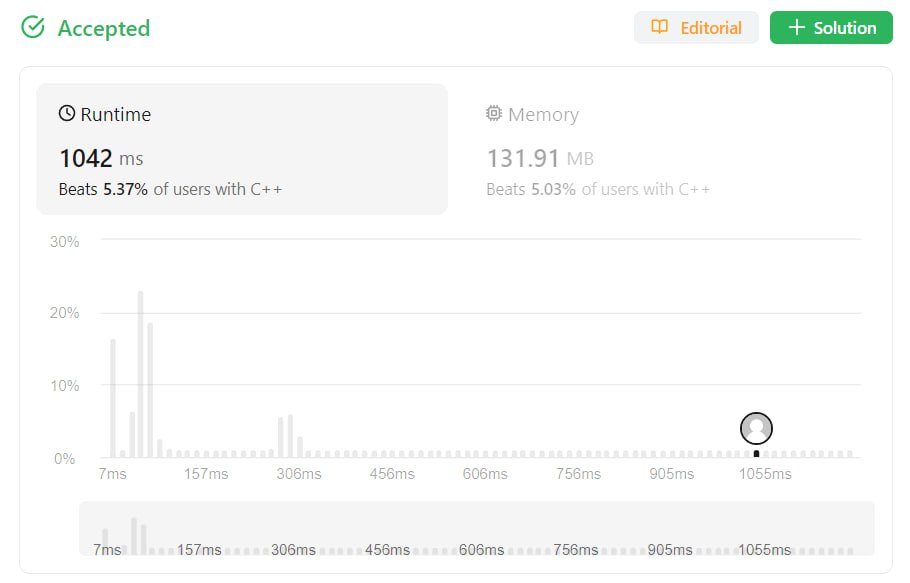The width and height of the screenshot is (910, 583).
Task: Click the clock icon next to Runtime
Action: [67, 114]
